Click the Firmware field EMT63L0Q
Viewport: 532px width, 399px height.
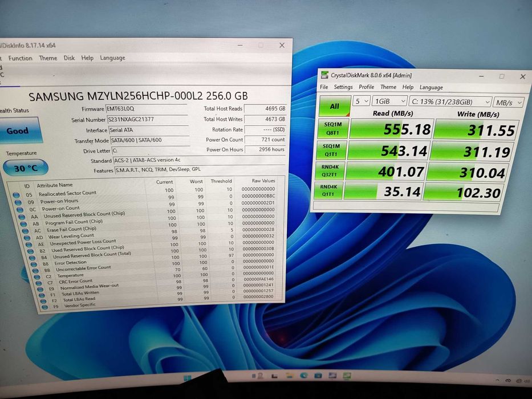coord(146,108)
